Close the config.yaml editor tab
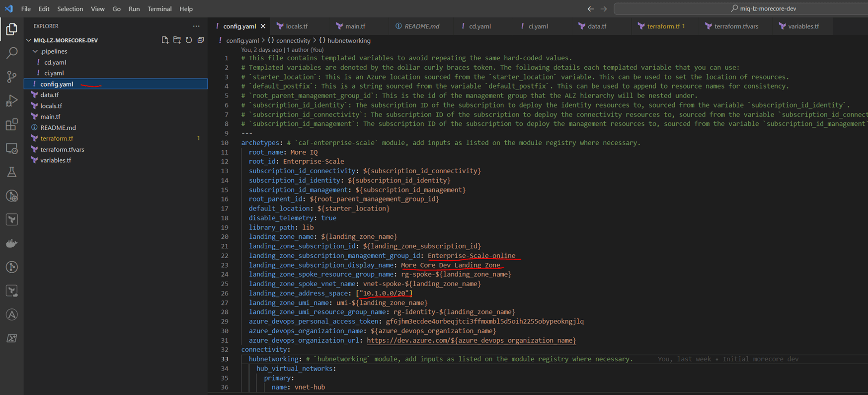 tap(263, 26)
